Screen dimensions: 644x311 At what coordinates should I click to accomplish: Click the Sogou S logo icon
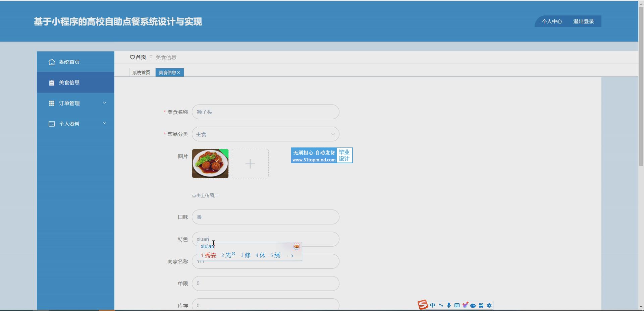pyautogui.click(x=423, y=305)
